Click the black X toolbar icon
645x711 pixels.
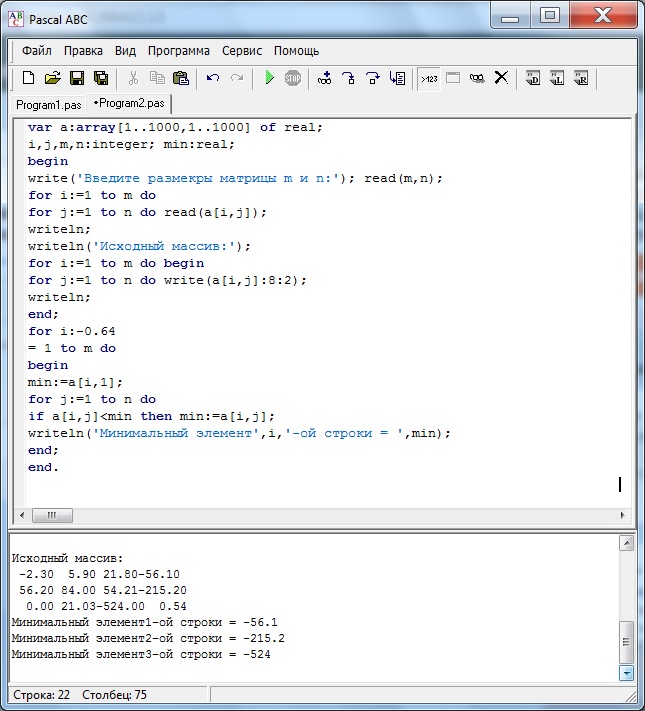501,78
